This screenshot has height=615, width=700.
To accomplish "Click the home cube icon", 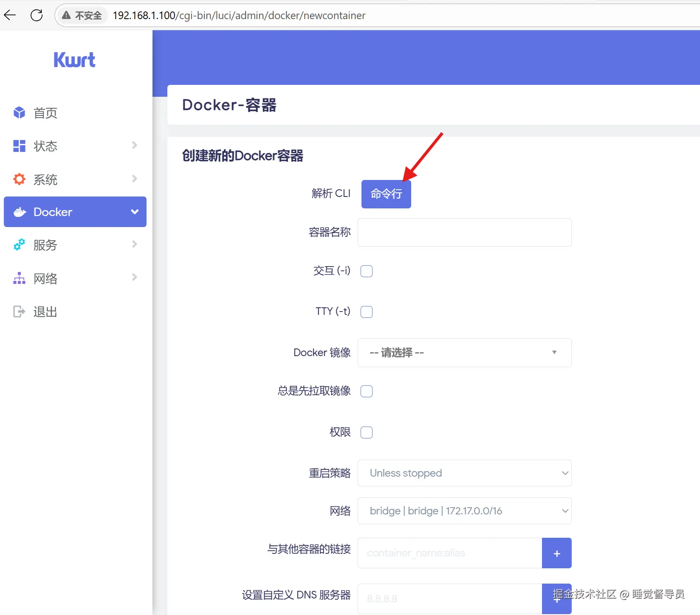I will pos(19,112).
